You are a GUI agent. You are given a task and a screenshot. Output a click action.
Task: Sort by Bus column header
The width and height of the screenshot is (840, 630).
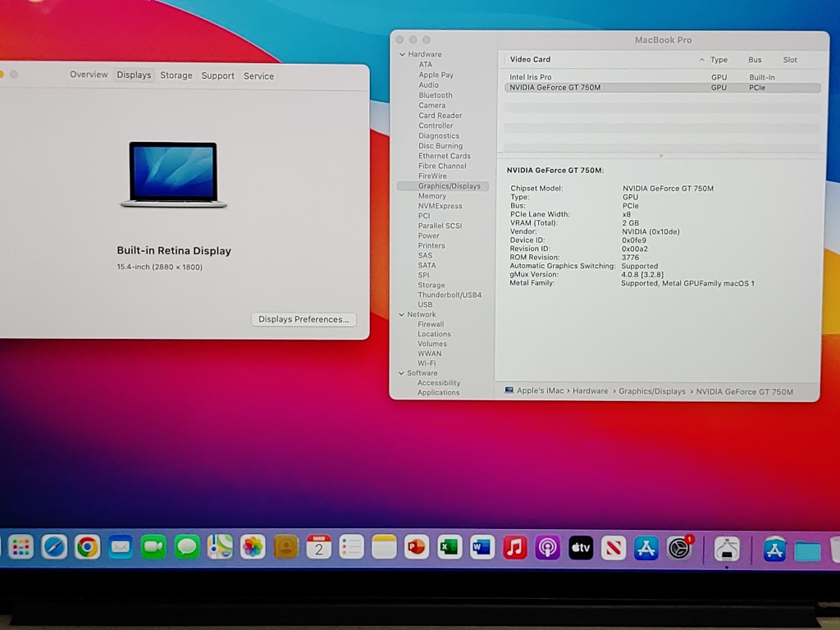755,60
